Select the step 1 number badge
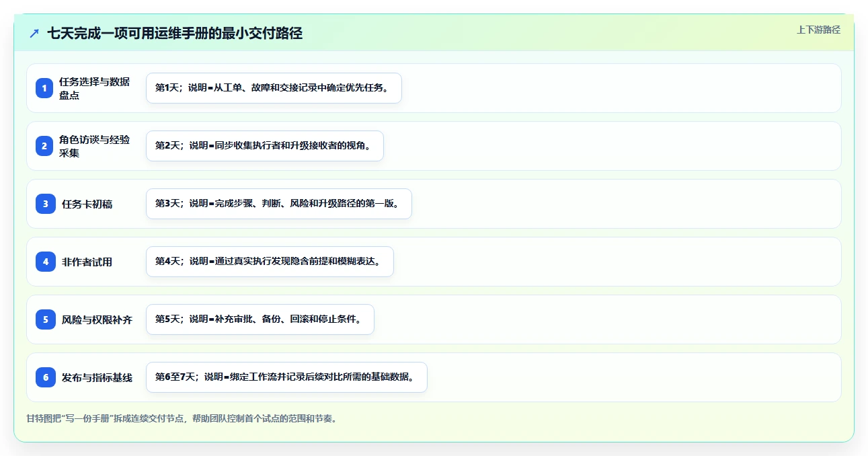The width and height of the screenshot is (868, 456). (44, 88)
